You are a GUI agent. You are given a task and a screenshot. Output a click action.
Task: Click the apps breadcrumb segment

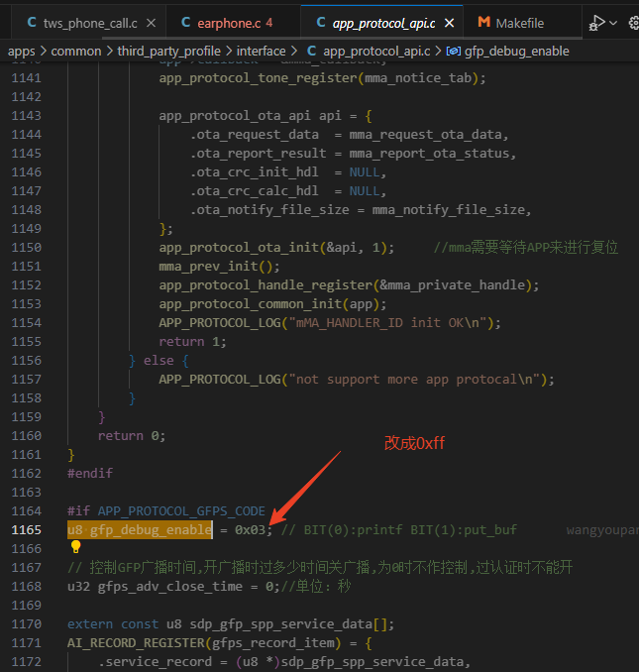tap(22, 52)
